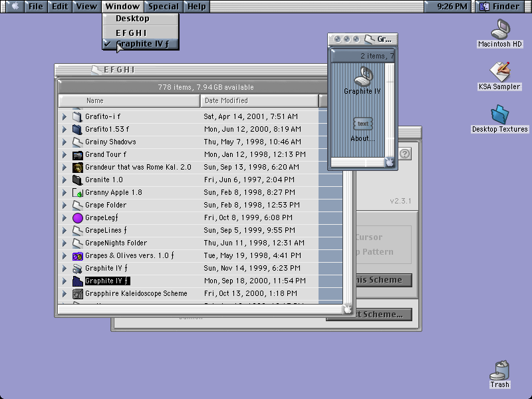Screen dimensions: 532x399
Task: Open the File menu
Action: [x=36, y=6]
